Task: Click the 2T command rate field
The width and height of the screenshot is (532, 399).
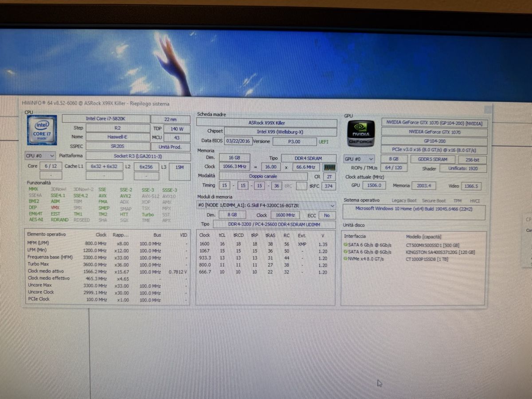Action: (x=329, y=176)
